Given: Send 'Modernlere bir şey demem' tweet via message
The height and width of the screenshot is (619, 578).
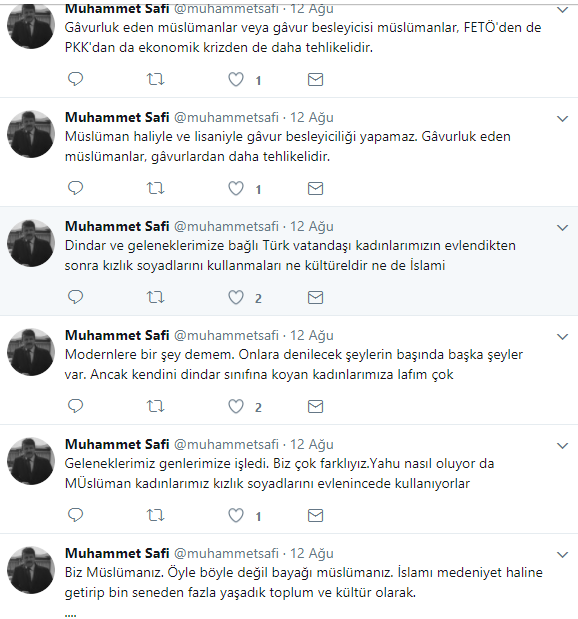Looking at the screenshot, I should 315,406.
